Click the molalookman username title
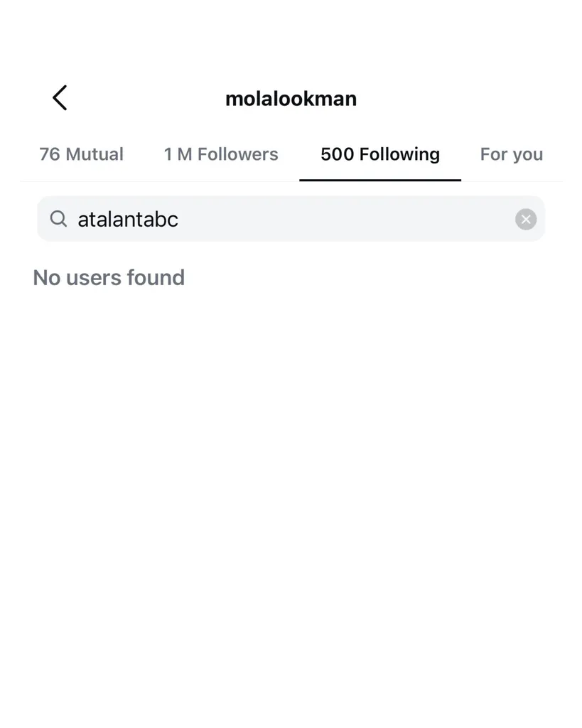582x728 pixels. (x=291, y=99)
